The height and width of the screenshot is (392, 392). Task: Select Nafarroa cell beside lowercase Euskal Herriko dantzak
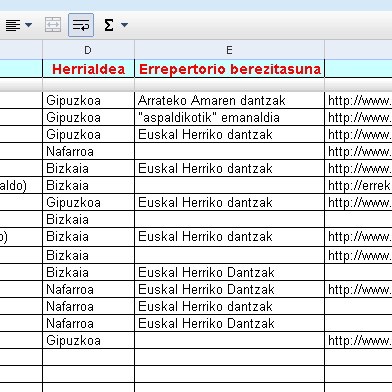tap(88, 306)
